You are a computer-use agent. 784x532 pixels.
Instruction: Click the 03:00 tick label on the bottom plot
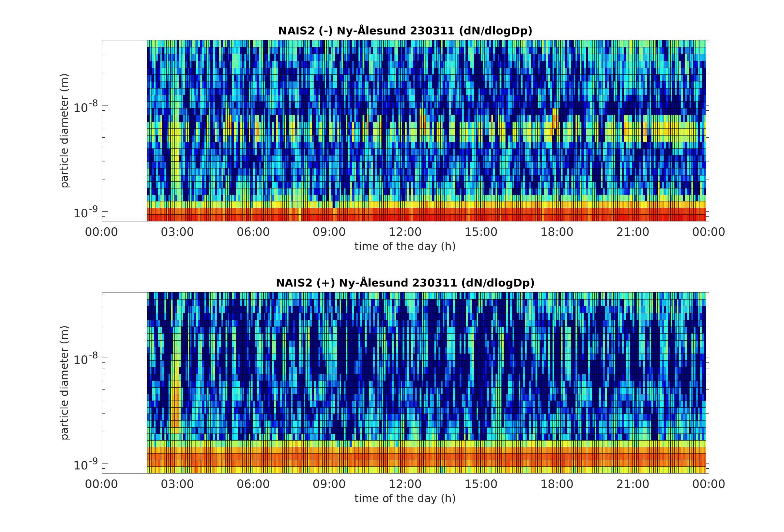coord(177,484)
